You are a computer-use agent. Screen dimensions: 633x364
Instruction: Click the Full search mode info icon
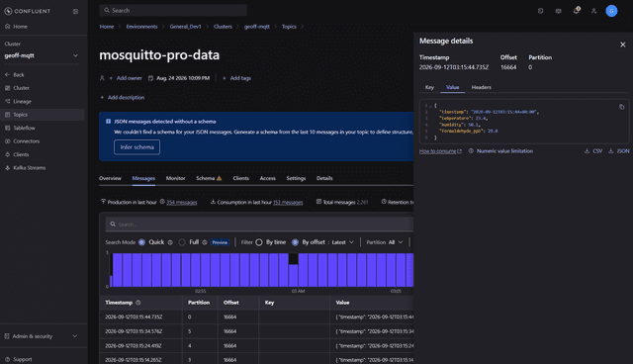click(x=205, y=242)
